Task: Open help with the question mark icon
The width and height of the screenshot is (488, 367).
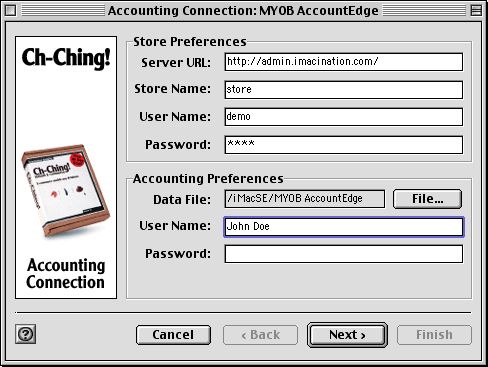Action: click(25, 334)
